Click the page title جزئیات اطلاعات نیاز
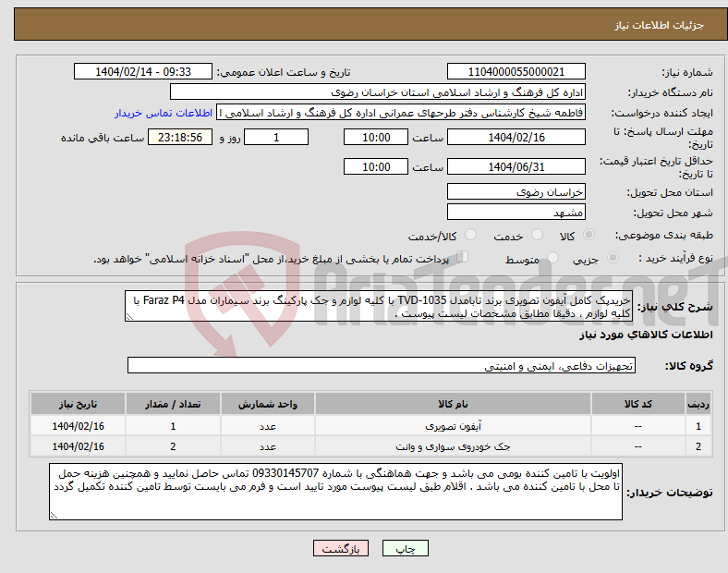 coord(660,25)
